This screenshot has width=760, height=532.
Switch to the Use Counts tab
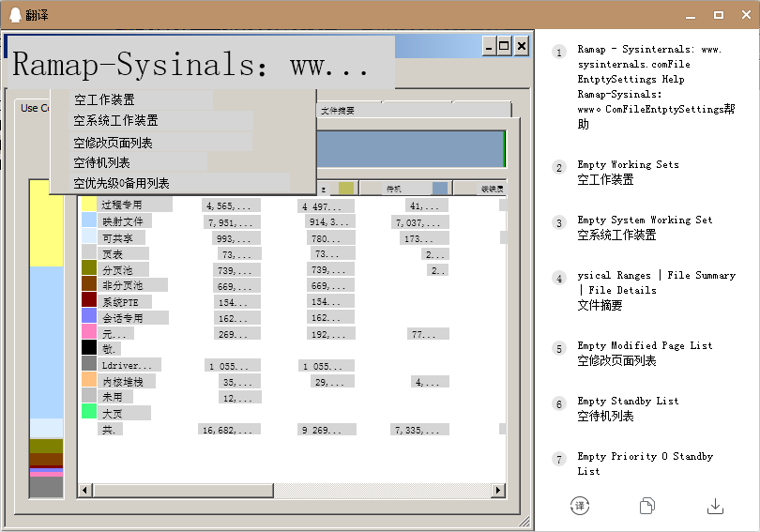35,108
